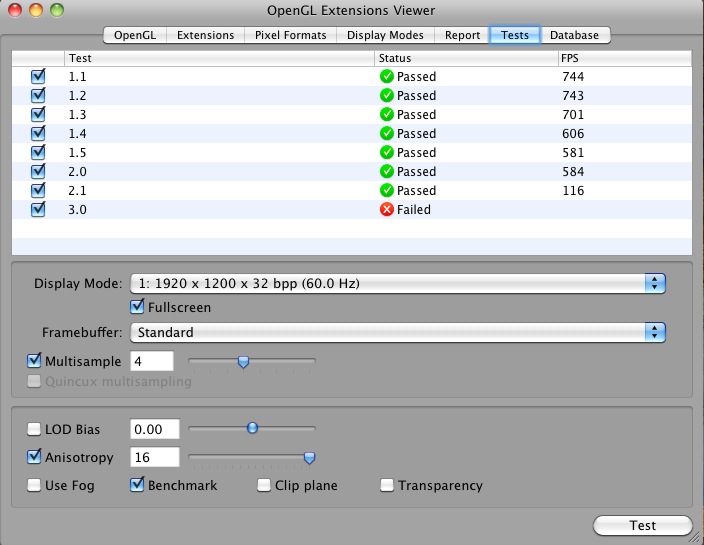The height and width of the screenshot is (545, 704).
Task: Select the FPS value 606
Action: 573,134
